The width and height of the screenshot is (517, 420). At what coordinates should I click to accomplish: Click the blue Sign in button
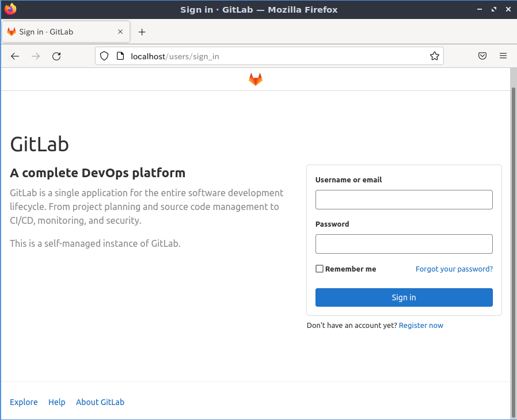404,297
